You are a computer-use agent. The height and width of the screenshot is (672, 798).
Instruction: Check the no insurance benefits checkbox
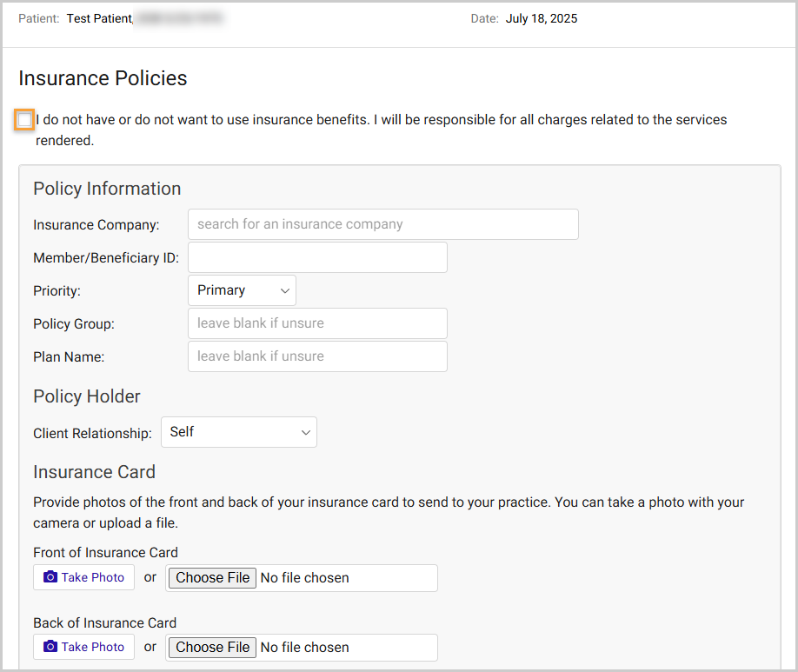coord(24,120)
